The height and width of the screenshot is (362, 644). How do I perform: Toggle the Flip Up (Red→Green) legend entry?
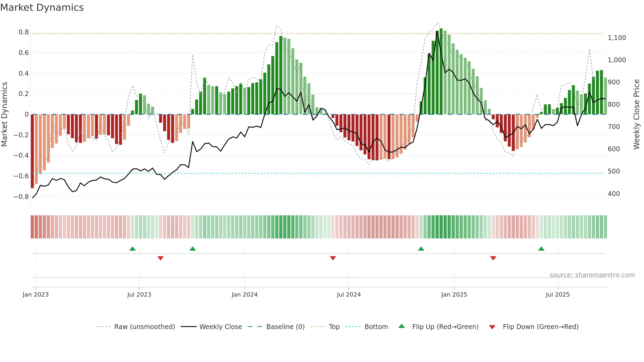point(438,327)
